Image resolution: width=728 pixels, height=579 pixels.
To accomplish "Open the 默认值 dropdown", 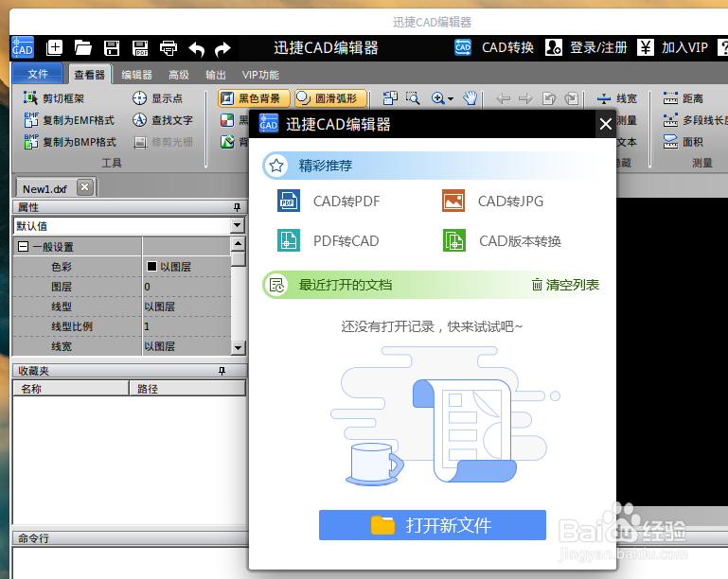I will (x=238, y=225).
